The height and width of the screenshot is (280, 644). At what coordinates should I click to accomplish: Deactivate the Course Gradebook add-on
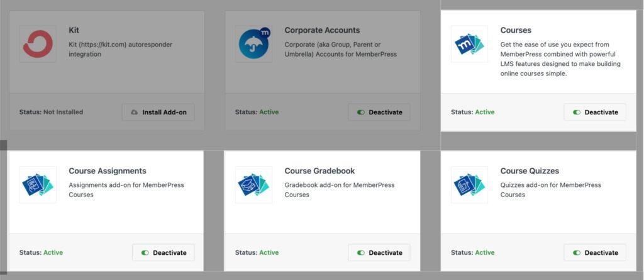(379, 252)
